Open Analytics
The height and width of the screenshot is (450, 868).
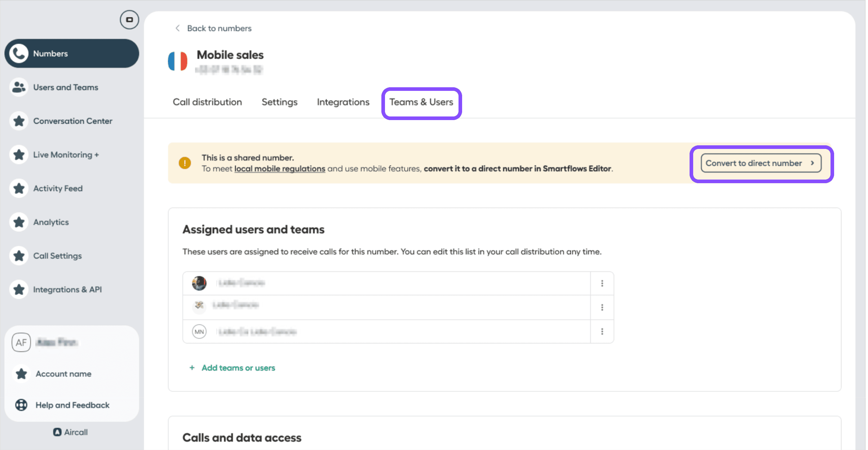(51, 222)
